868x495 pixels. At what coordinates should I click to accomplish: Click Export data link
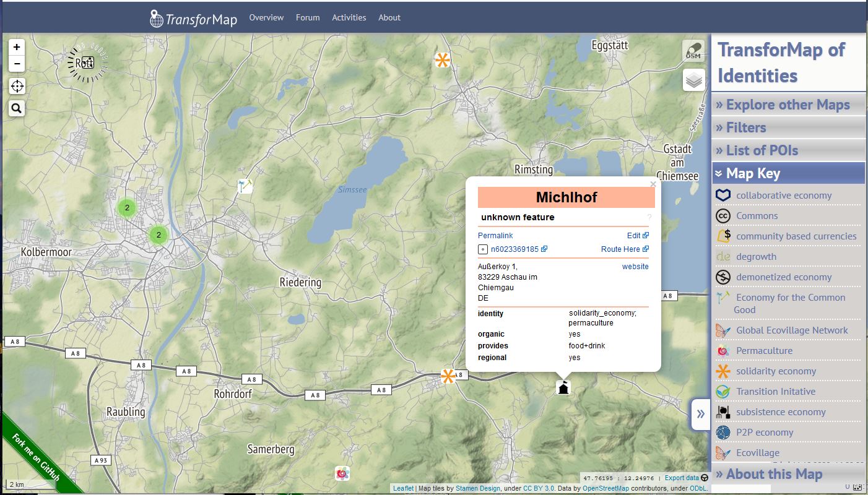click(682, 478)
